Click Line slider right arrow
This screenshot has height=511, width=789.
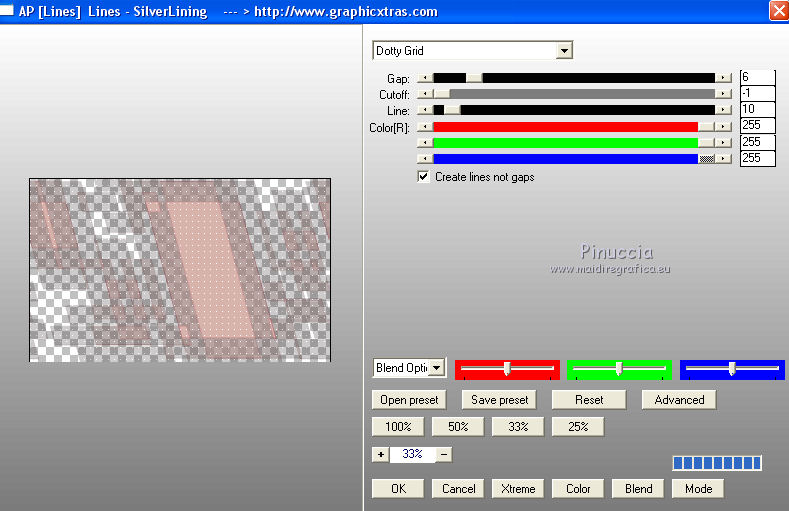(x=723, y=110)
